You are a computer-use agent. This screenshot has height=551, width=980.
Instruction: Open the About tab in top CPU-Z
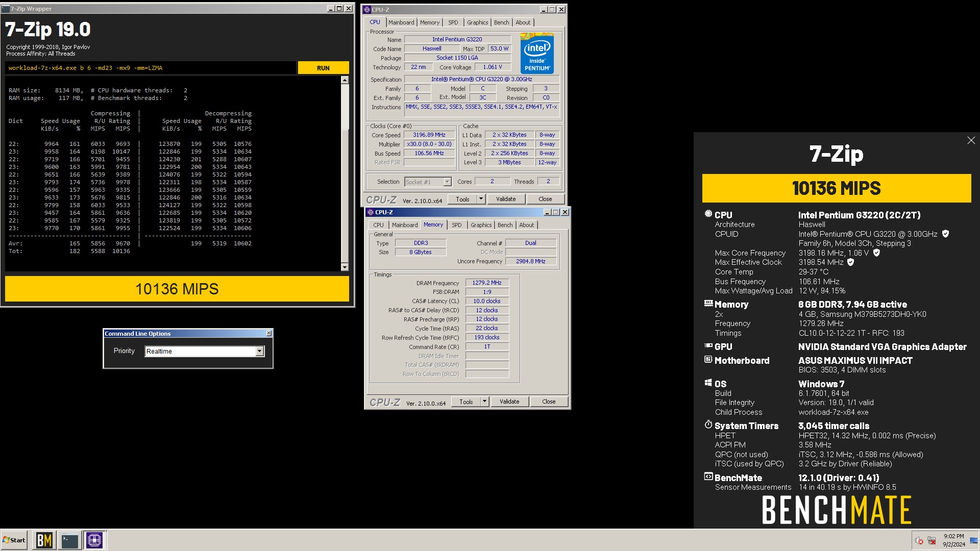(x=523, y=22)
